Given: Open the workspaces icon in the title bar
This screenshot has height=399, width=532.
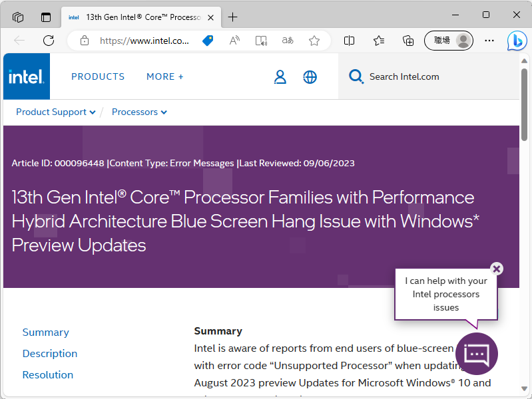Looking at the screenshot, I should pyautogui.click(x=18, y=17).
